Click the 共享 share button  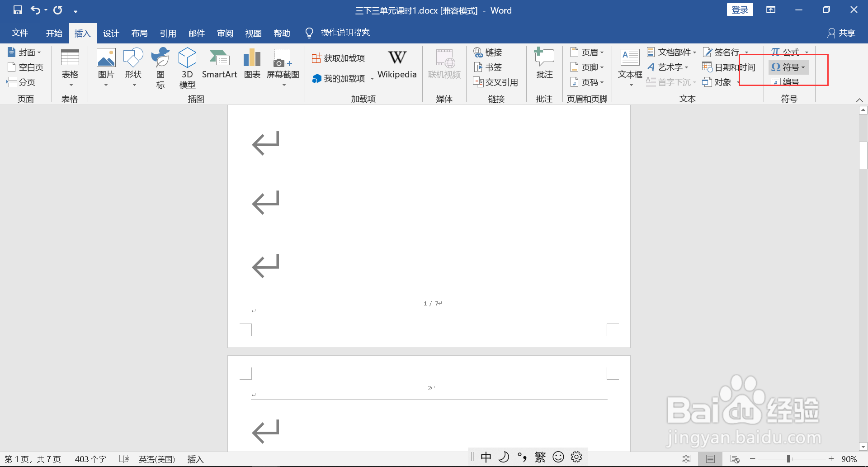pos(841,33)
